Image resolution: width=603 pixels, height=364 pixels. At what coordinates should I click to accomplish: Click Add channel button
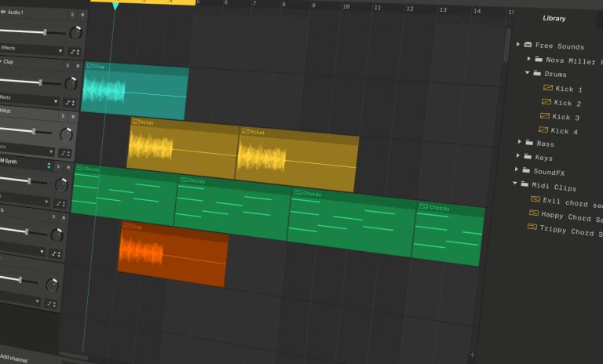[14, 358]
